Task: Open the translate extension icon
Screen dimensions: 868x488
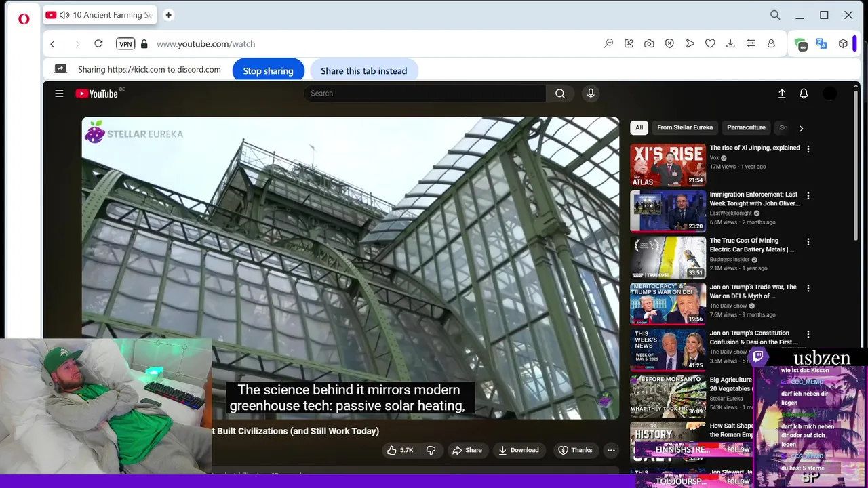Action: (821, 44)
